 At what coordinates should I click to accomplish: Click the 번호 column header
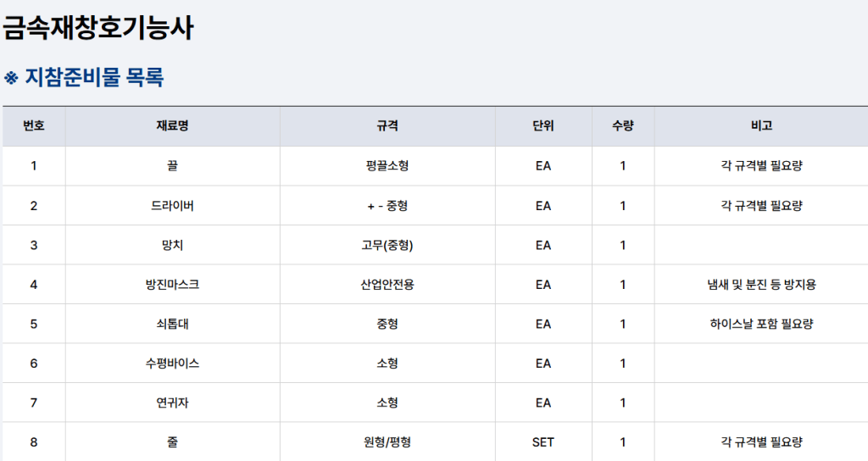tap(34, 125)
